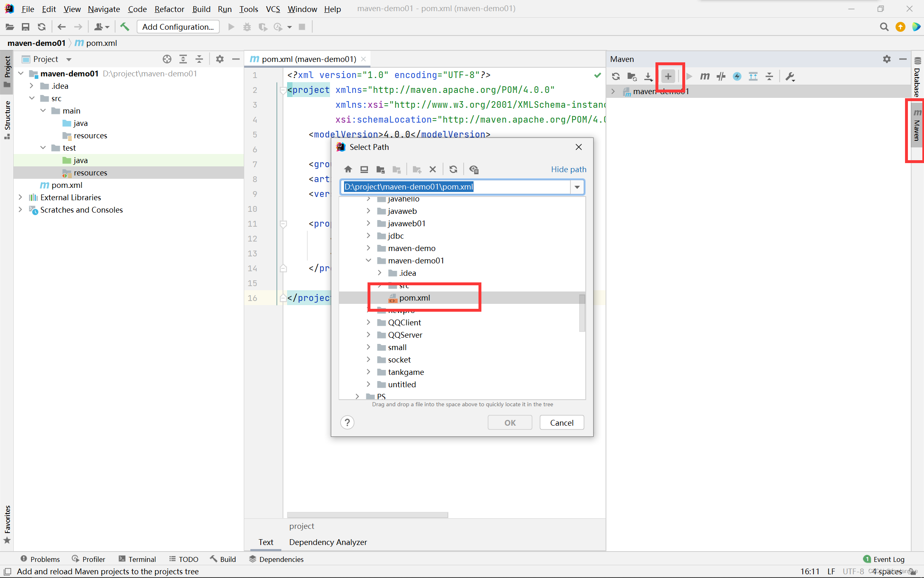Expand QQClient folder in Select Path tree
Viewport: 924px width, 578px height.
[368, 322]
